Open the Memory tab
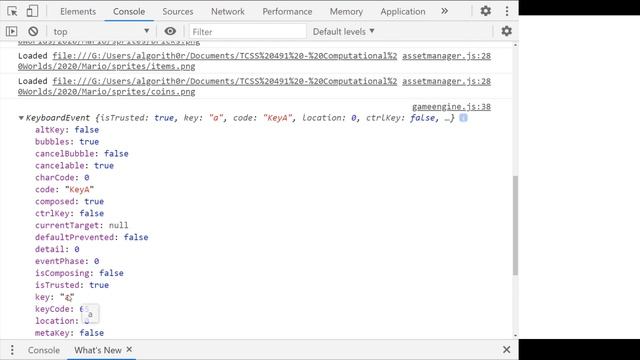640x360 pixels. [346, 11]
